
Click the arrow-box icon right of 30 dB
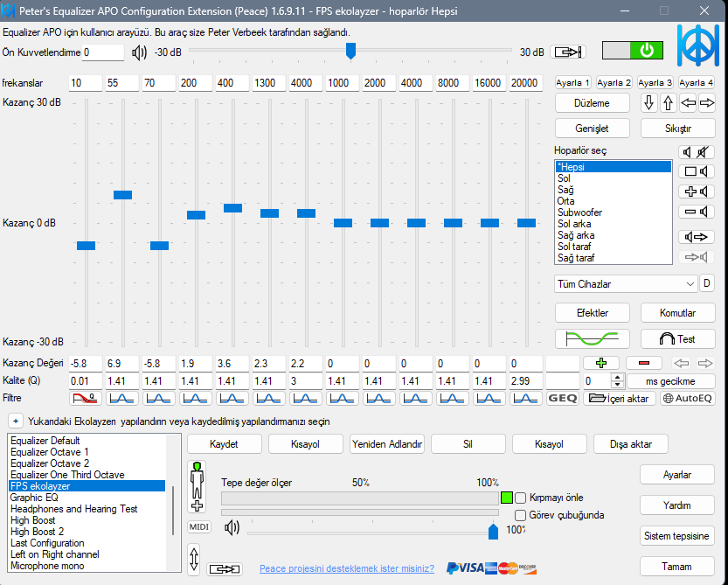click(568, 52)
